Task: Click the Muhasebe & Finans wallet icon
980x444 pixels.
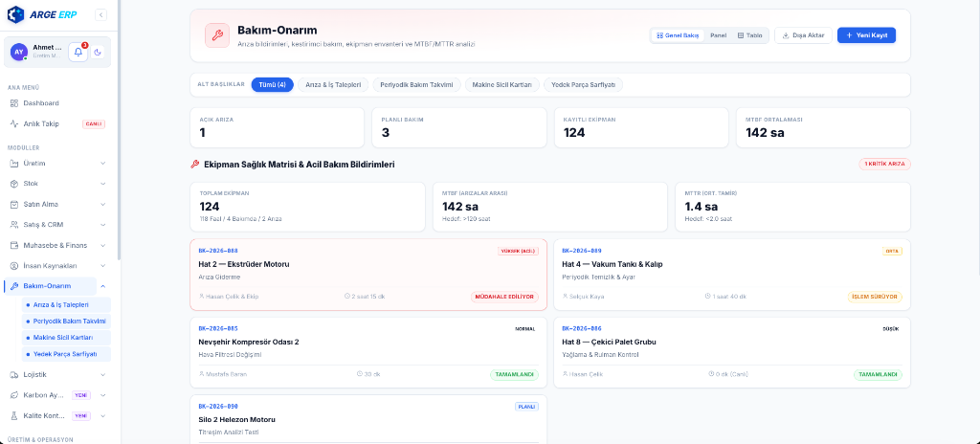Action: 14,245
